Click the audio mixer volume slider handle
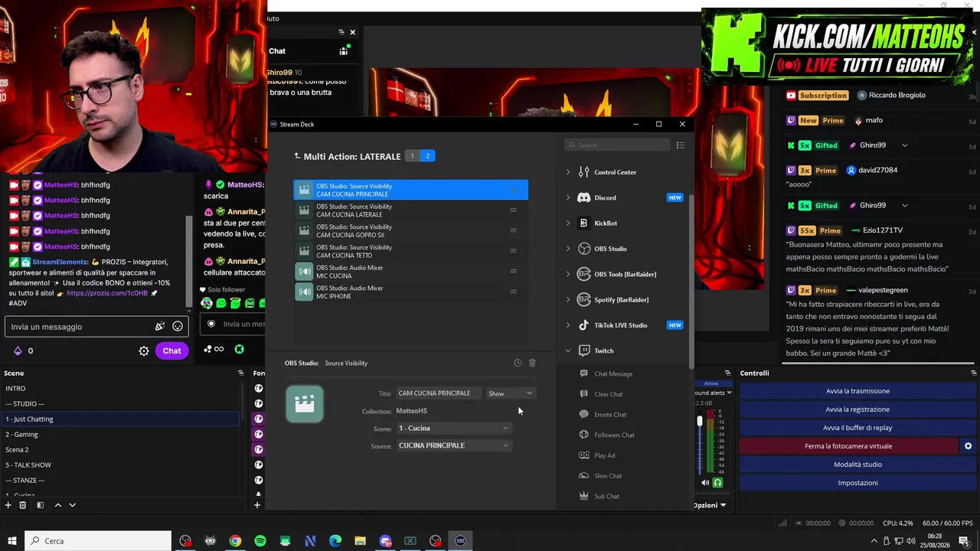The image size is (980, 551). pyautogui.click(x=700, y=421)
